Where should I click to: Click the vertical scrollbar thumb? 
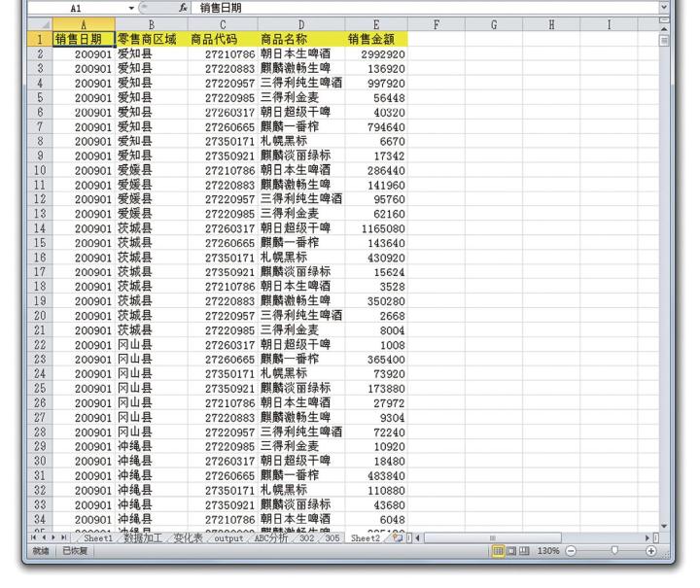(x=664, y=40)
